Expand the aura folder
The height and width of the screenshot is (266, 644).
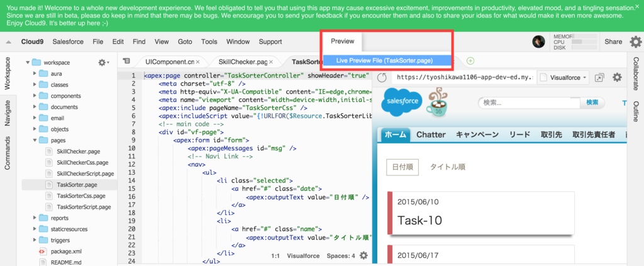pos(35,74)
